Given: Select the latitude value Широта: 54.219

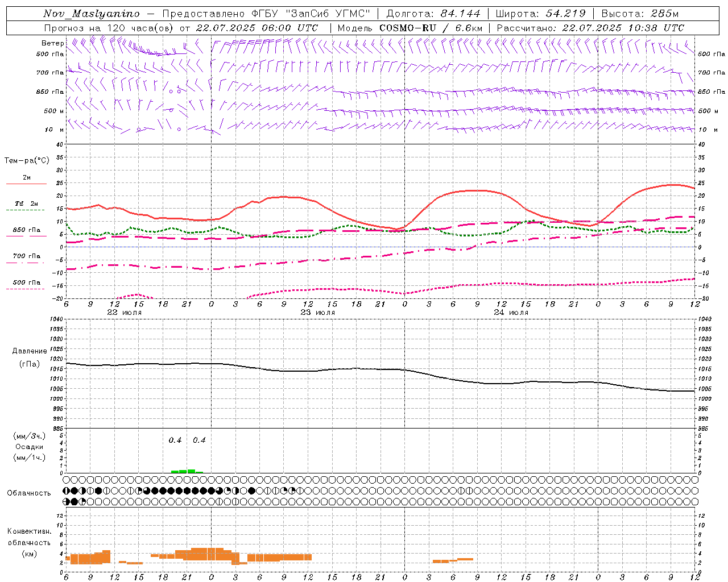Looking at the screenshot, I should coord(540,14).
